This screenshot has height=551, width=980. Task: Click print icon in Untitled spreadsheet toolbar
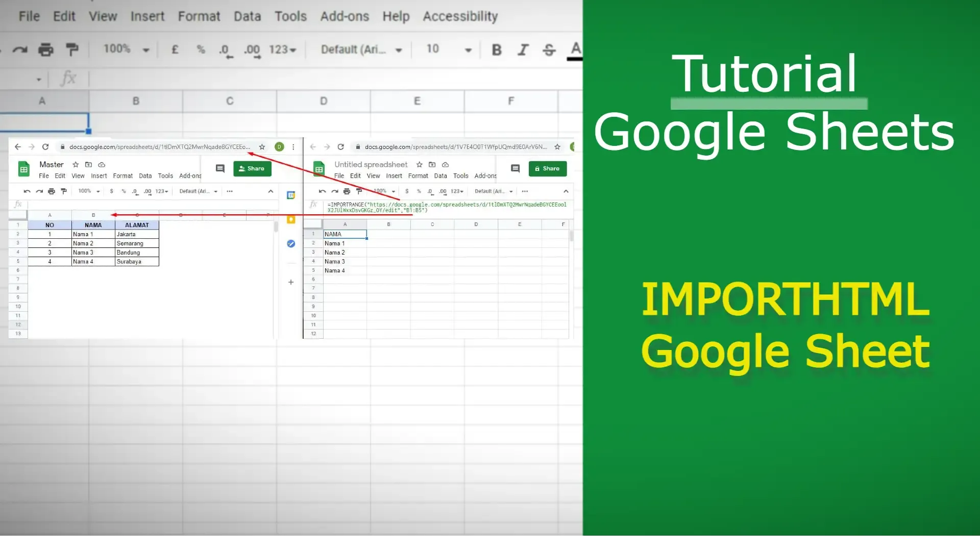pyautogui.click(x=347, y=191)
